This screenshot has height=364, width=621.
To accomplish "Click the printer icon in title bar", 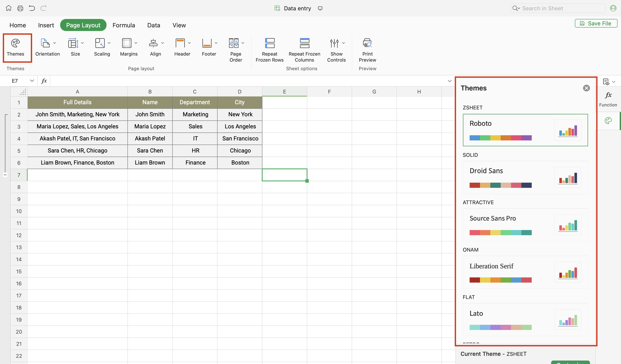I will [x=20, y=8].
